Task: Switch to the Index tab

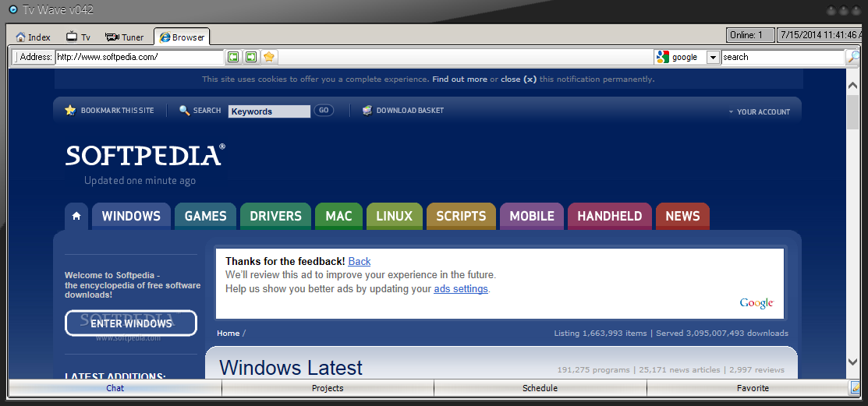Action: (x=34, y=37)
